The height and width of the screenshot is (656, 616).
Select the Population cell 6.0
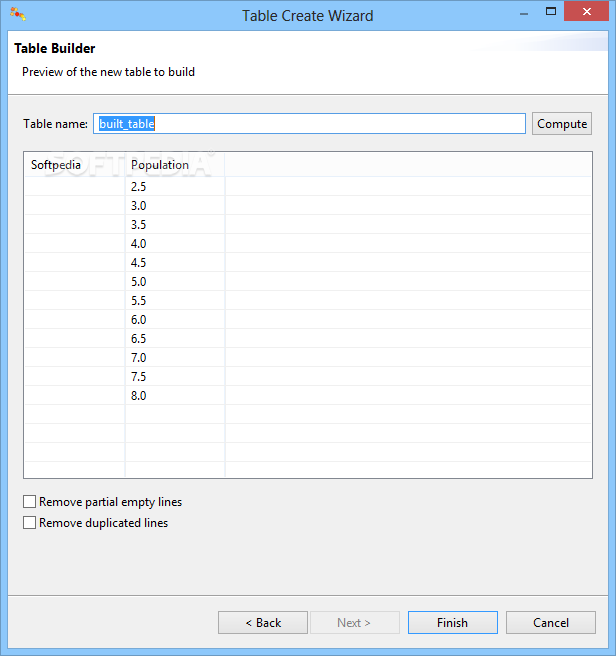(175, 320)
